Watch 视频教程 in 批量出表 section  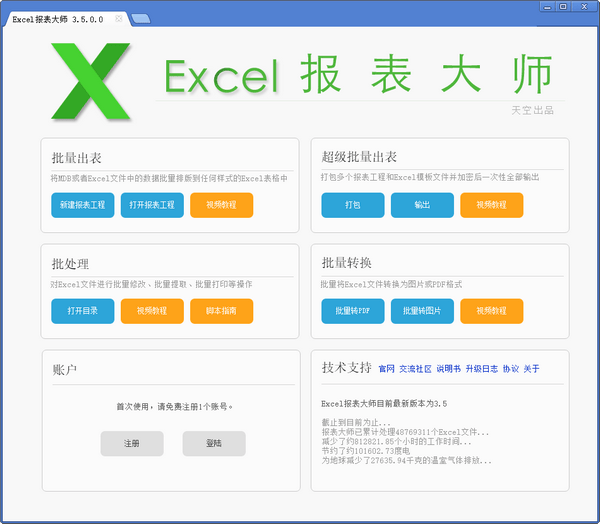tap(222, 205)
